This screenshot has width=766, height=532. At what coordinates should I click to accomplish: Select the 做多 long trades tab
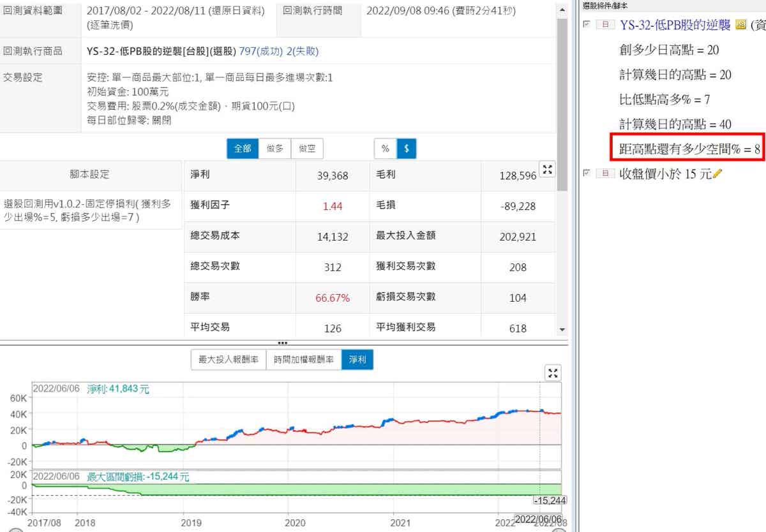(x=274, y=149)
